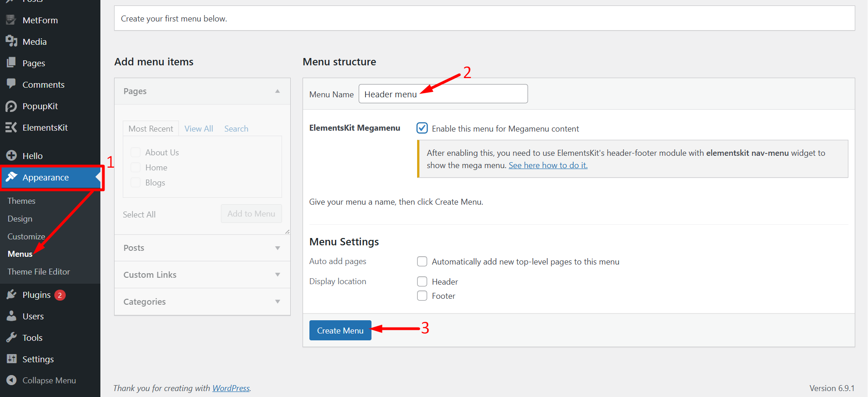868x397 pixels.
Task: Open the WordPress footer link
Action: coord(231,388)
